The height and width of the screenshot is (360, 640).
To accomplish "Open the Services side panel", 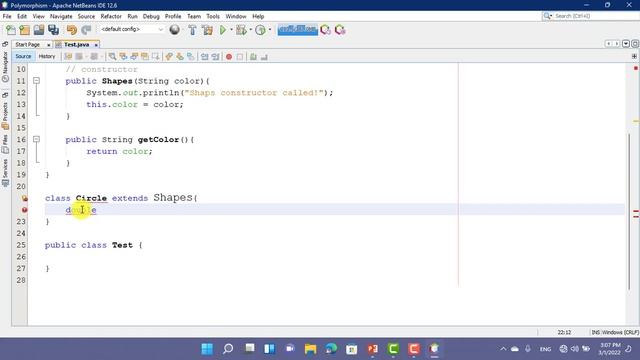I will point(5,173).
